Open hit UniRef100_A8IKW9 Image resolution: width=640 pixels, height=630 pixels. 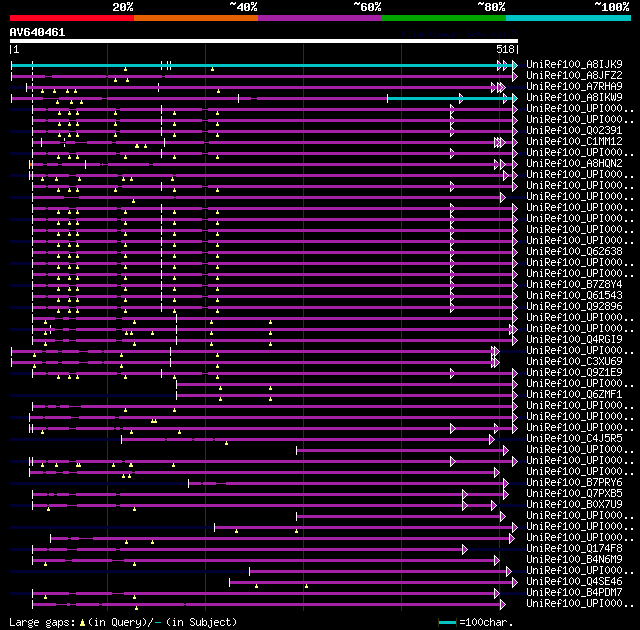point(574,98)
